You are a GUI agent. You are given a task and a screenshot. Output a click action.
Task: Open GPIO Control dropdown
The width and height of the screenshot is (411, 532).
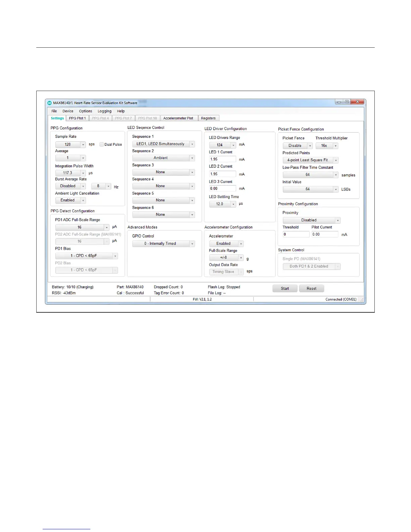pos(164,244)
